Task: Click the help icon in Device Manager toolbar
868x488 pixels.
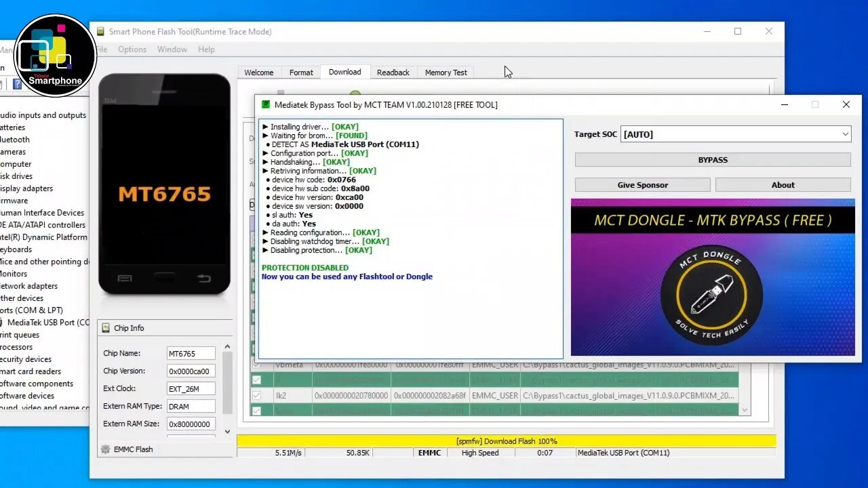Action: tap(18, 84)
